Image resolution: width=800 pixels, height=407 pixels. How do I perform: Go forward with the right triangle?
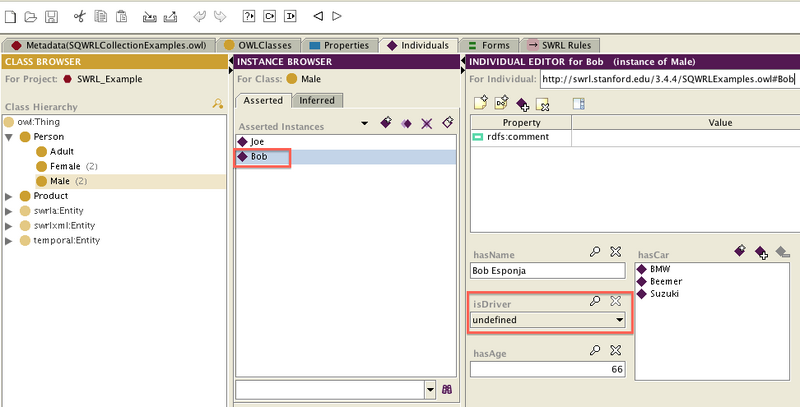click(x=337, y=16)
